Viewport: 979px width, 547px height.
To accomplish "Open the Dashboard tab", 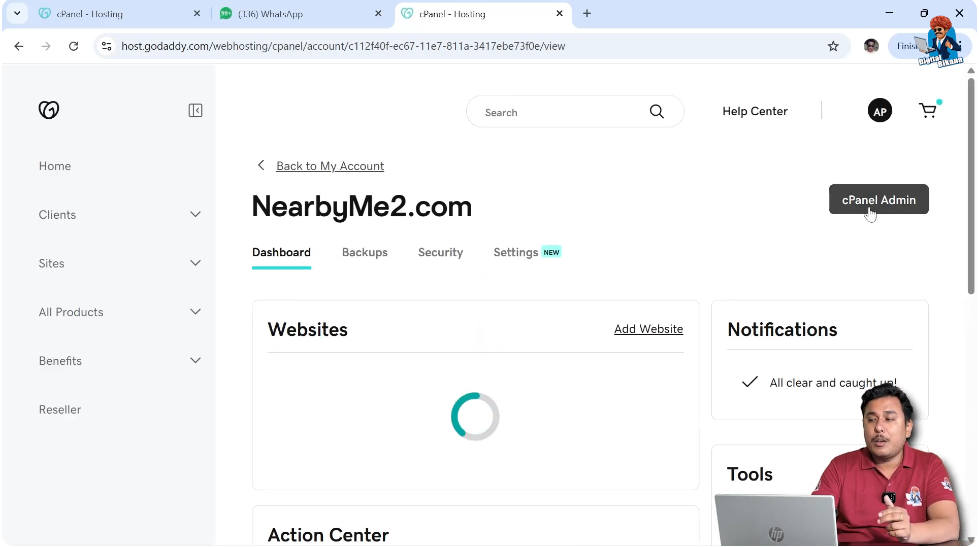I will pos(281,252).
